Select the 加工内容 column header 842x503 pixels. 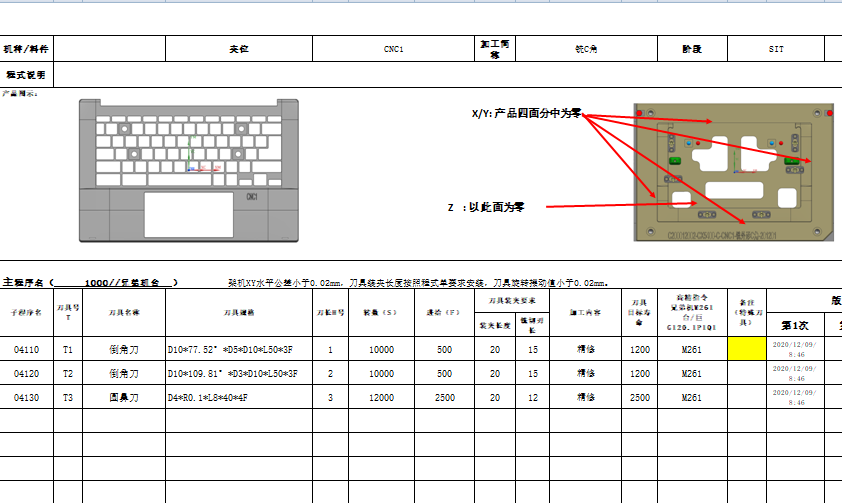click(x=585, y=312)
